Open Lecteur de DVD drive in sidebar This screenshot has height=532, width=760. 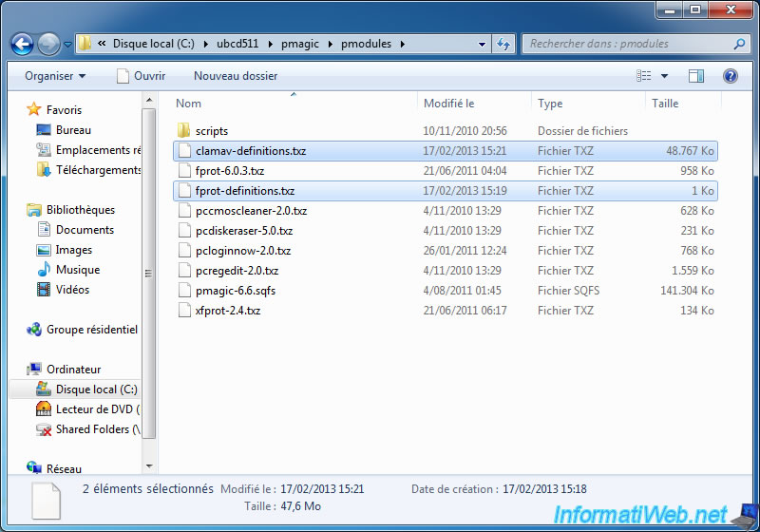[x=98, y=408]
